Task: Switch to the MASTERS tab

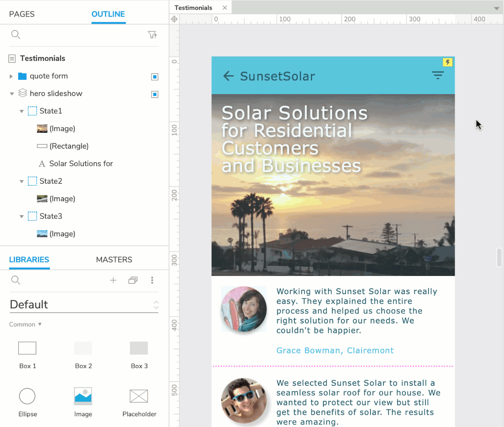Action: tap(114, 259)
